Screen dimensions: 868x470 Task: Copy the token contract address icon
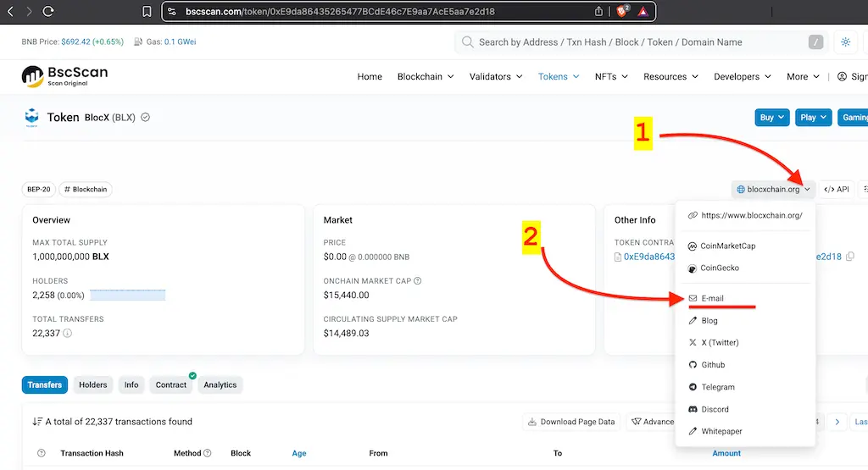(850, 256)
